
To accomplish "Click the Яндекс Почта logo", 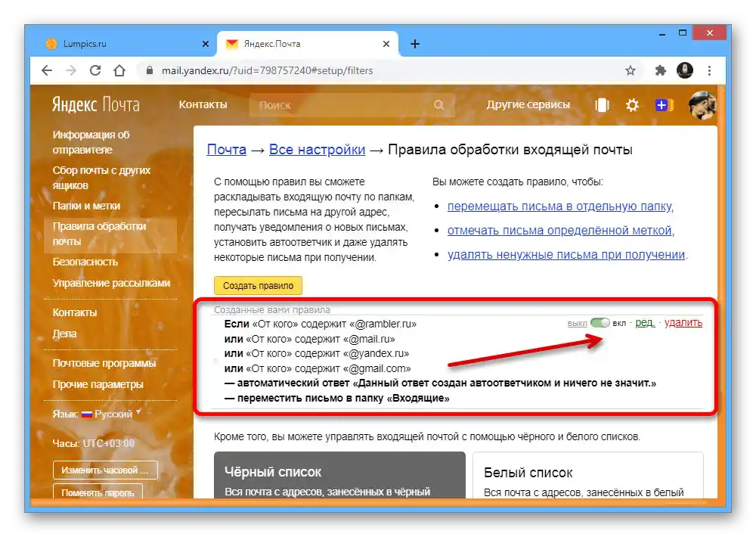I will [96, 104].
